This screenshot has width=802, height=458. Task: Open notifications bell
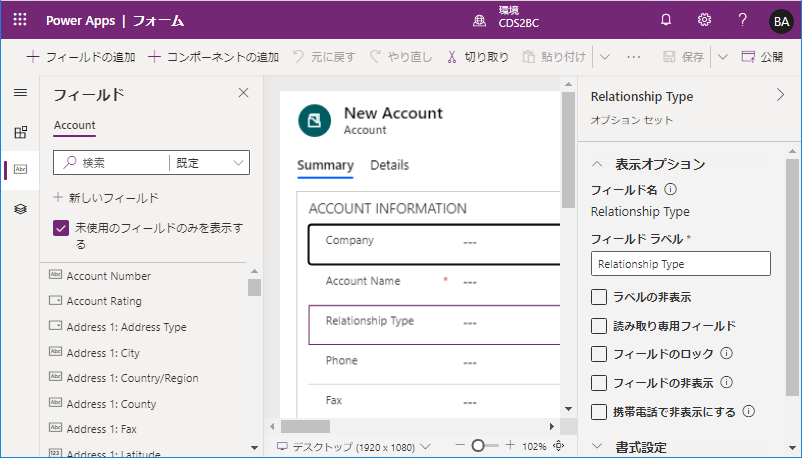665,20
